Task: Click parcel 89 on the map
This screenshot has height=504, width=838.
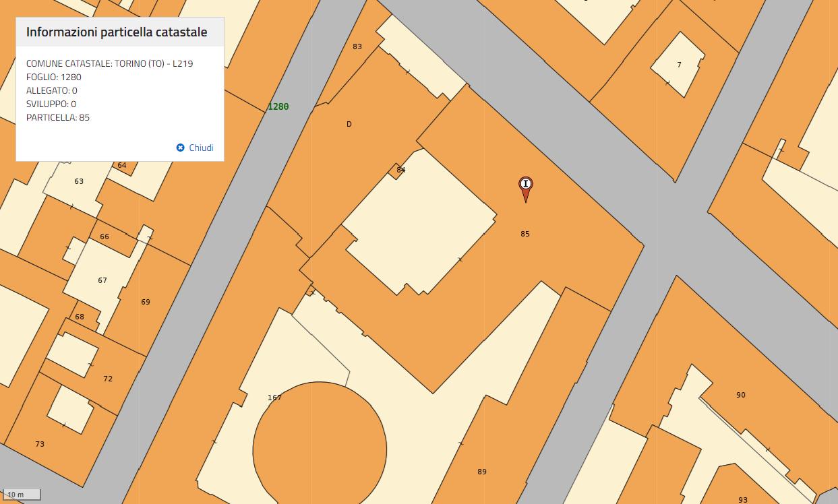Action: click(481, 472)
